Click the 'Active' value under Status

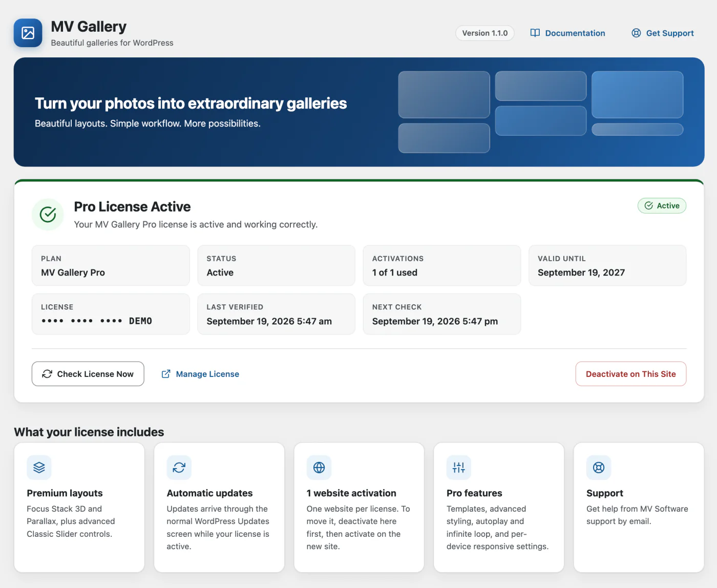(x=220, y=272)
